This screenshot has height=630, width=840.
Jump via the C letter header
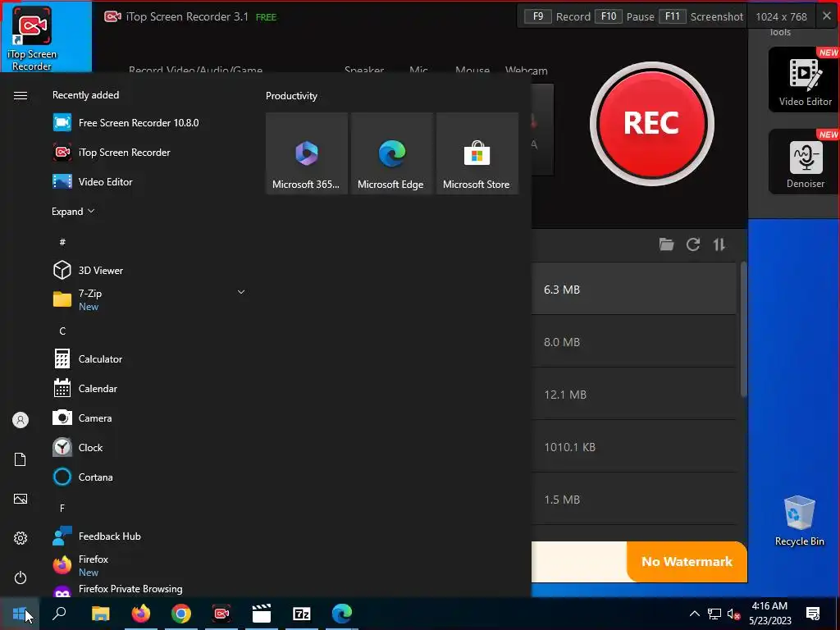(62, 331)
